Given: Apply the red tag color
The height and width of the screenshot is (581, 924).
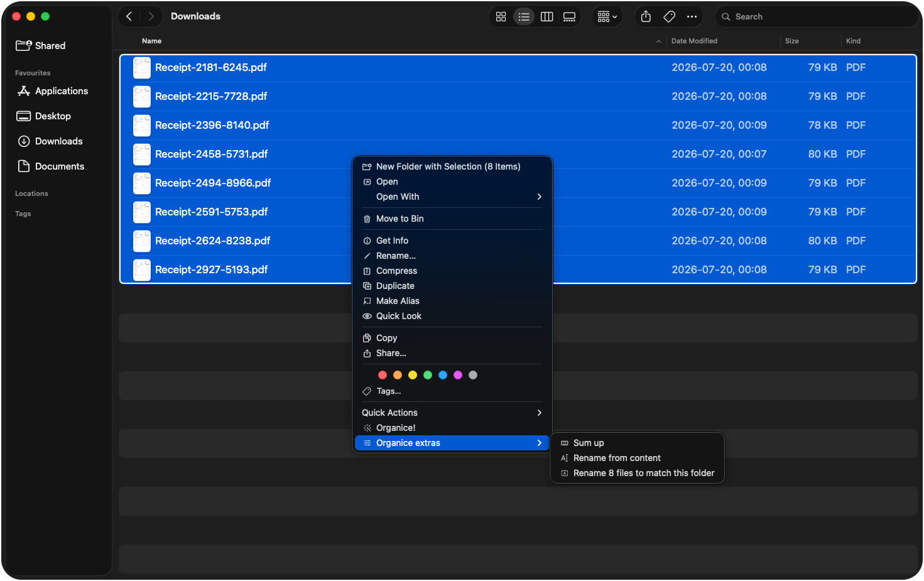Looking at the screenshot, I should coord(383,375).
